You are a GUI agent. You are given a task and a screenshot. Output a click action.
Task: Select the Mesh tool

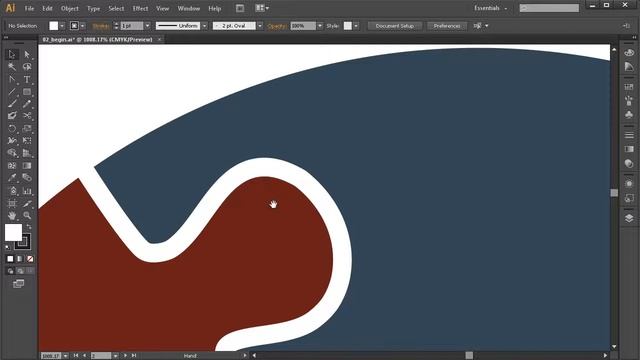coord(12,166)
